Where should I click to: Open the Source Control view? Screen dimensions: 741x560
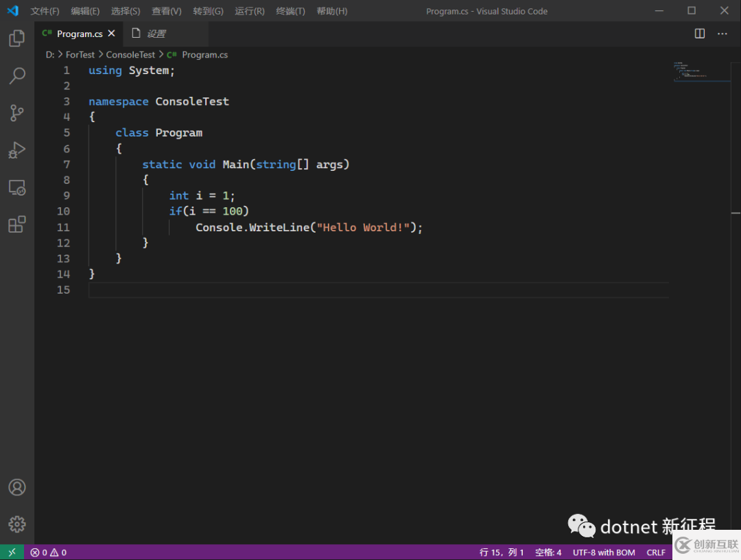click(x=17, y=113)
